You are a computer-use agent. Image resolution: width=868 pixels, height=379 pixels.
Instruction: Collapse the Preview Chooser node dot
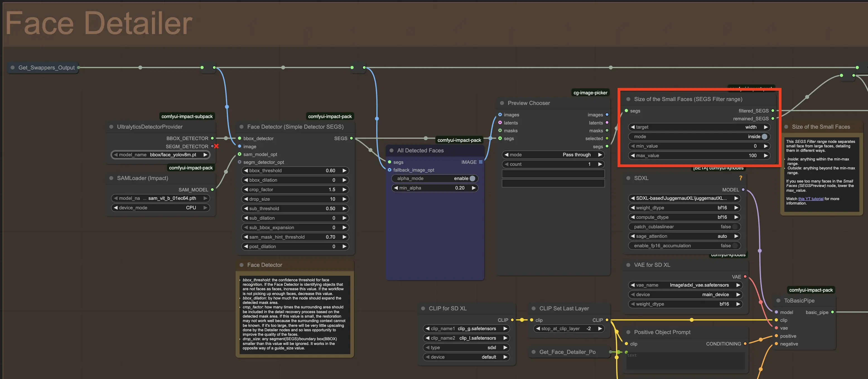coord(502,103)
